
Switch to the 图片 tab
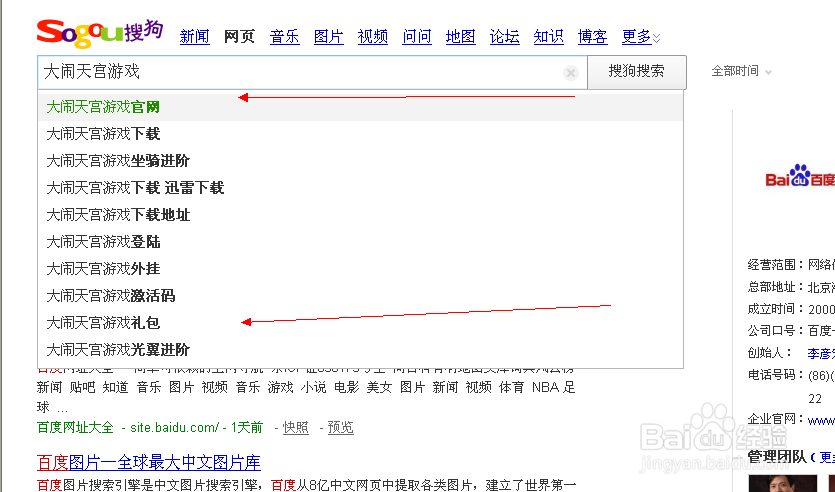click(x=329, y=37)
